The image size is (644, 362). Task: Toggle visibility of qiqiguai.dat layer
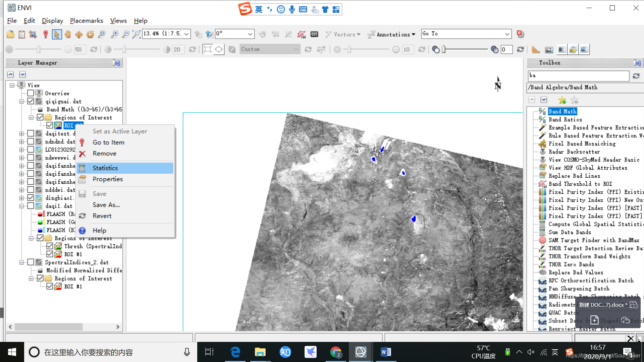coord(30,101)
